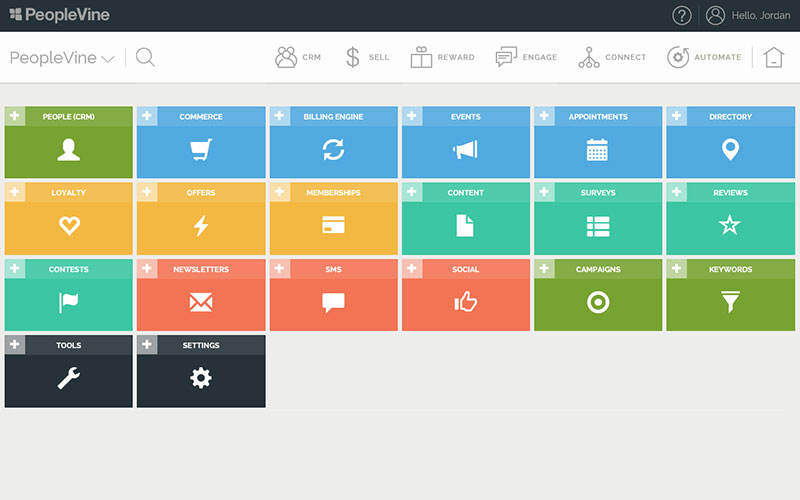This screenshot has width=800, height=500.
Task: Open the Events megaphone icon
Action: coord(465,150)
